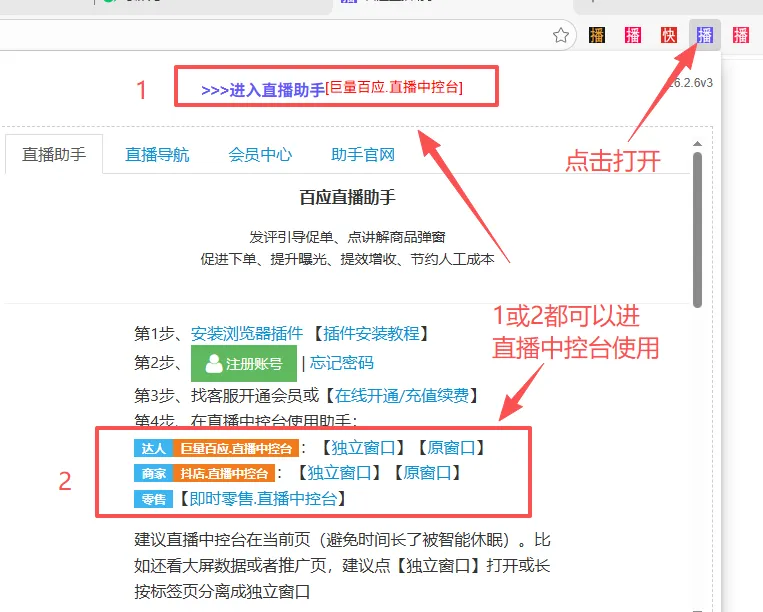Open the last pink-red 播 extension at the toolbar's end
Image resolution: width=763 pixels, height=612 pixels.
(x=741, y=35)
